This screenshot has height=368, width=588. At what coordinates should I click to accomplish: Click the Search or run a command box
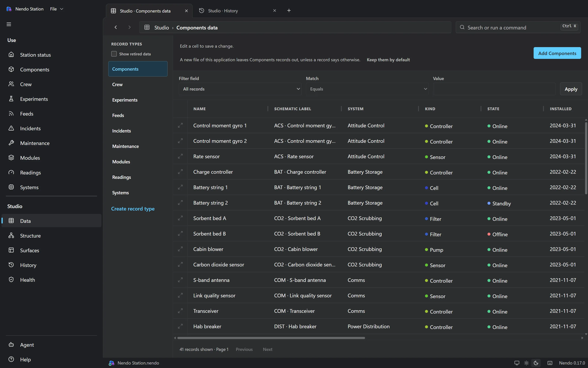pyautogui.click(x=518, y=27)
